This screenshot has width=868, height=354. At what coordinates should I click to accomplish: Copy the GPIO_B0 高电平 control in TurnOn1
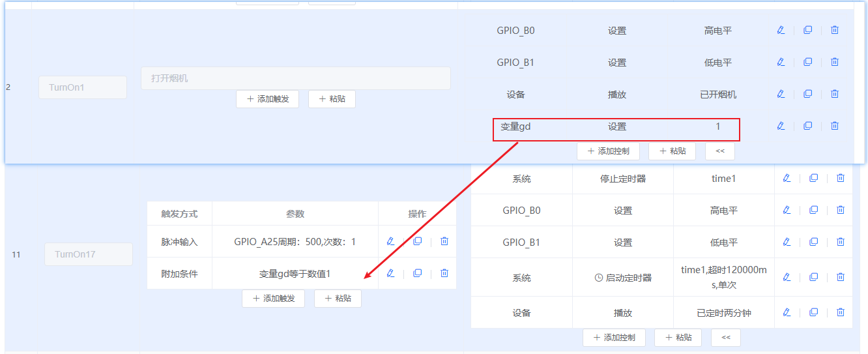pyautogui.click(x=807, y=30)
